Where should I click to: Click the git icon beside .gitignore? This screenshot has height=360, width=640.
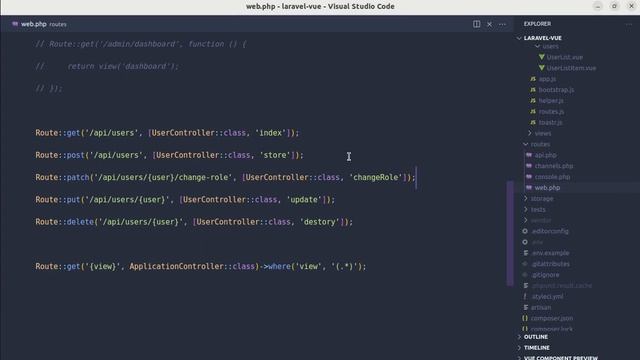coord(525,275)
